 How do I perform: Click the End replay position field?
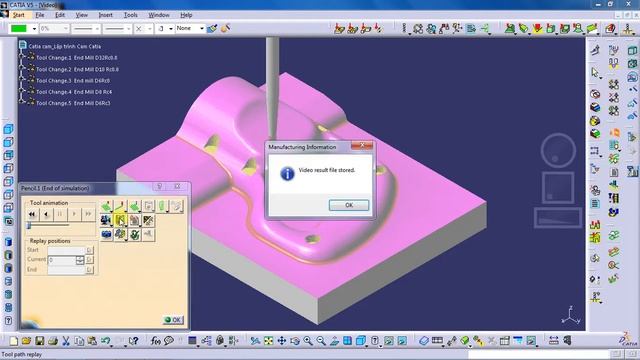click(x=67, y=269)
